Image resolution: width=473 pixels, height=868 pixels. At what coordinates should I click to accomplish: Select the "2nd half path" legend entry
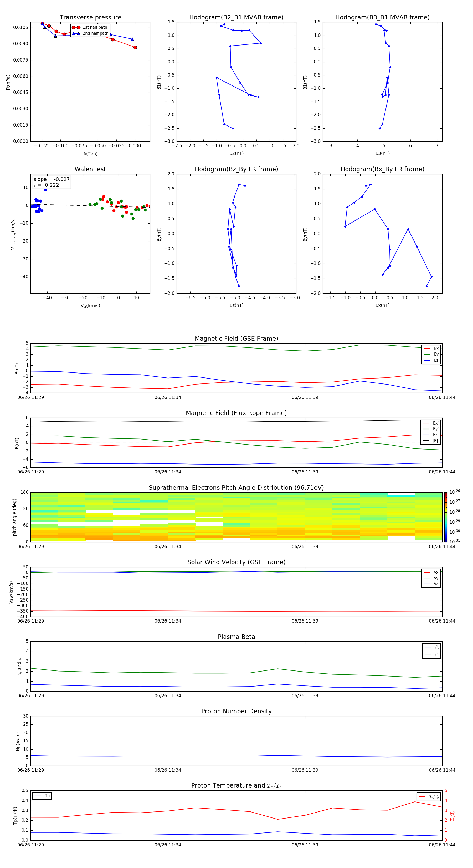(90, 33)
